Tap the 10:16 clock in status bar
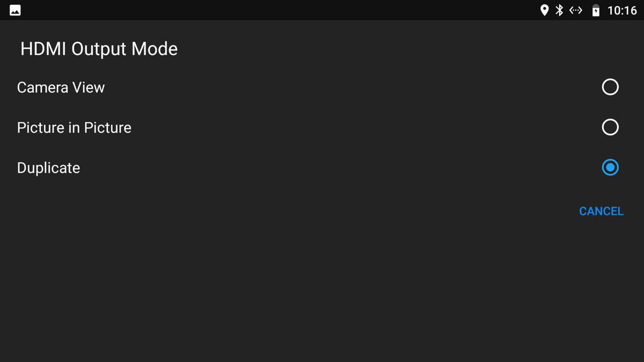Screen dimensions: 644x362 point(622,10)
